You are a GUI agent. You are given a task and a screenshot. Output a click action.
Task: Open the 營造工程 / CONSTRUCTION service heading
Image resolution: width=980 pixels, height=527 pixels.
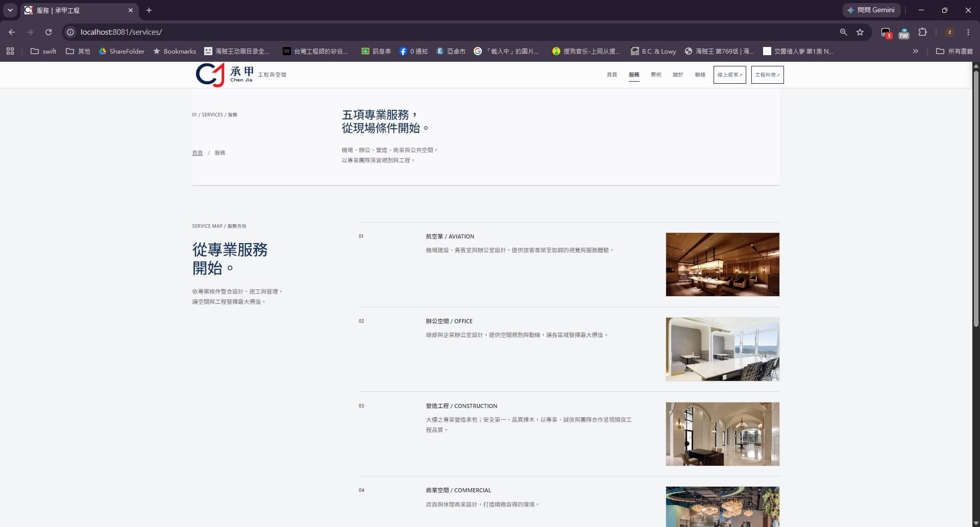(x=461, y=406)
